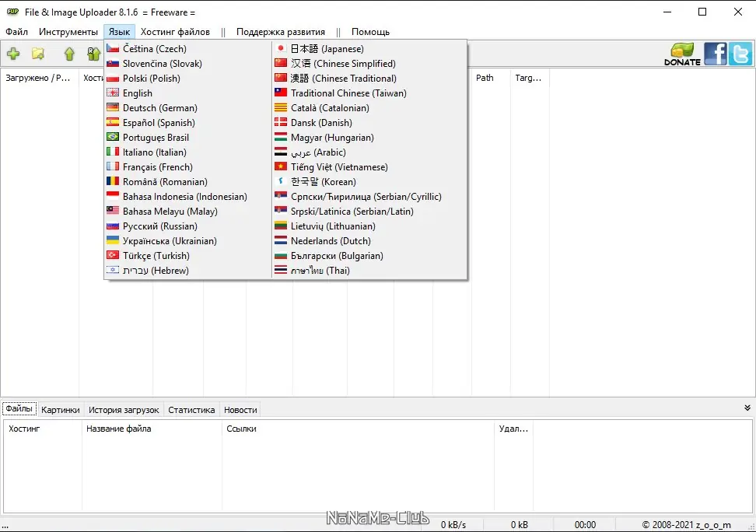Switch to the Картинки tab

click(x=60, y=410)
